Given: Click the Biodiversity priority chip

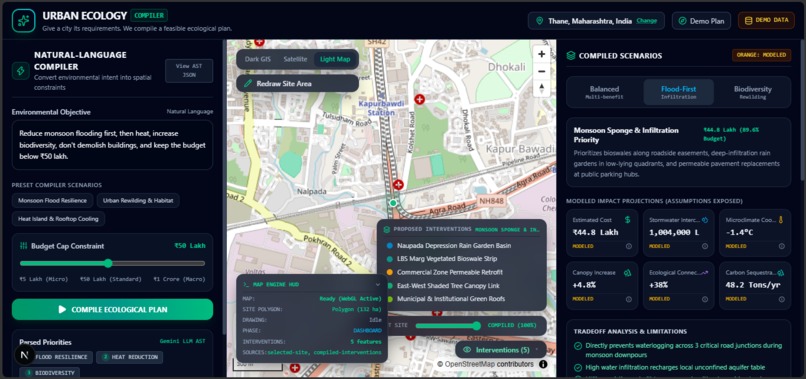Looking at the screenshot, I should [50, 373].
